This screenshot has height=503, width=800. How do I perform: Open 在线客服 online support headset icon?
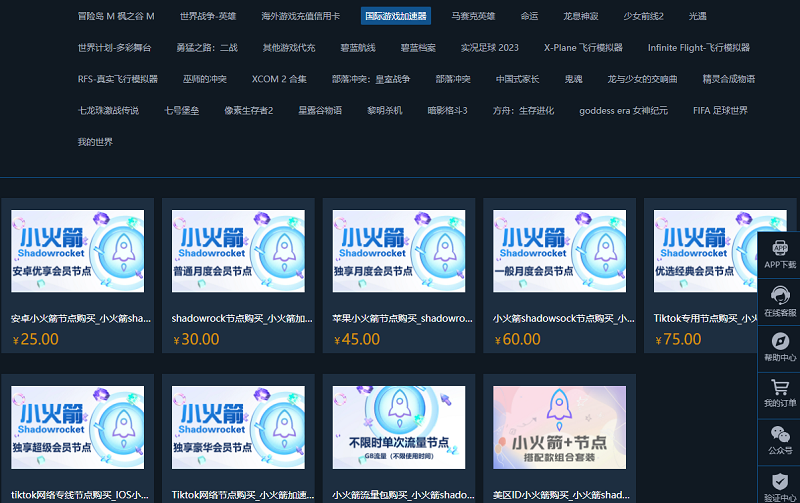click(x=780, y=295)
